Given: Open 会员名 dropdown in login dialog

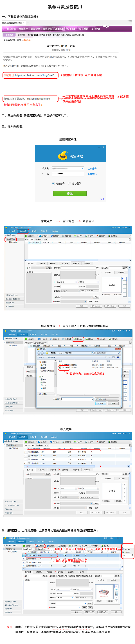Looking at the screenshot, I should click(x=82, y=169).
